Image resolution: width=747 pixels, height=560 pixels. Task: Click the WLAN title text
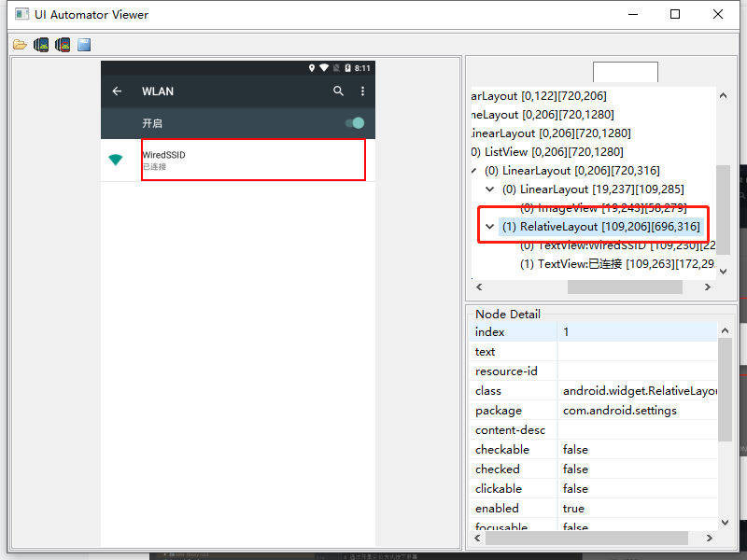[158, 91]
